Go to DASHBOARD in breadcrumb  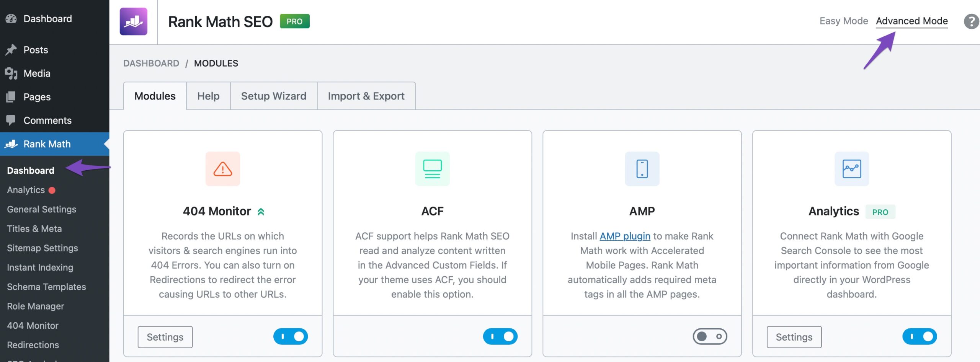pos(151,63)
